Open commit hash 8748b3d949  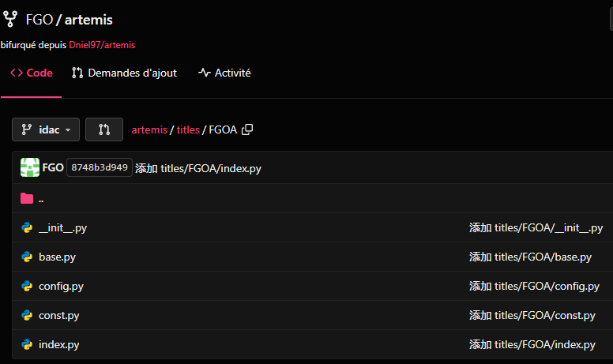(x=100, y=167)
